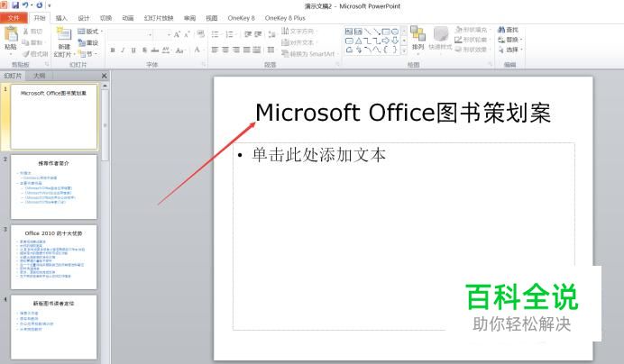This screenshot has width=624, height=364.
Task: Click Convert to SmartArt button
Action: 308,54
